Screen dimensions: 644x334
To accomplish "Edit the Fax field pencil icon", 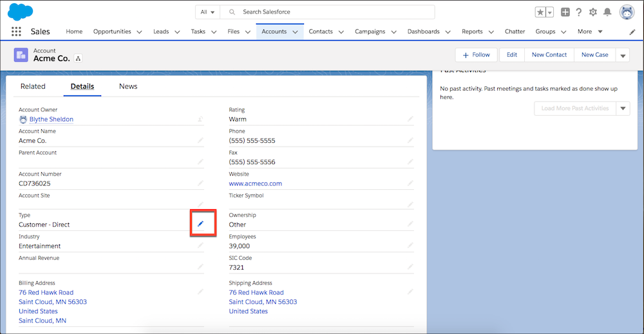I will tap(410, 162).
